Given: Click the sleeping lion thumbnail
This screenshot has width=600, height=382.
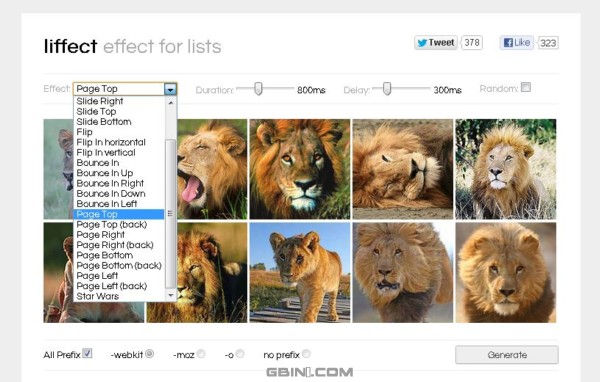Looking at the screenshot, I should (403, 169).
